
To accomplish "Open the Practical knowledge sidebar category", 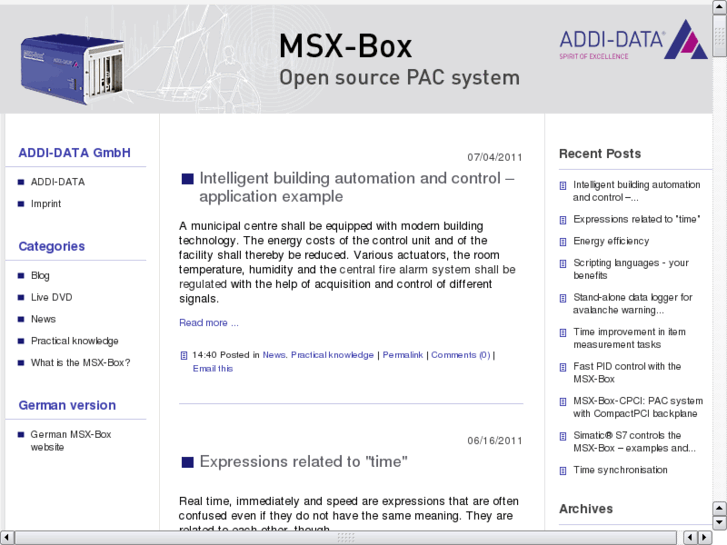I will pos(75,341).
